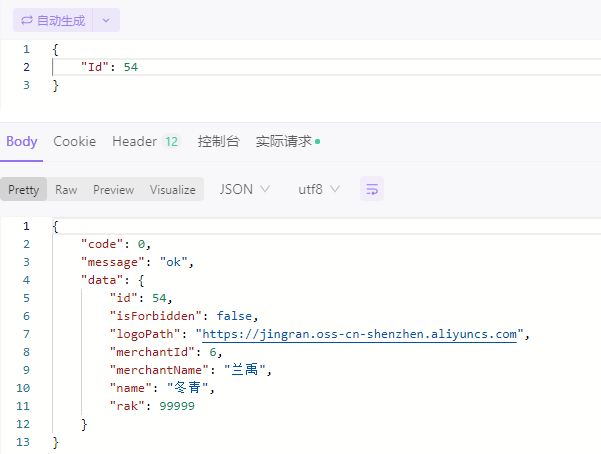The width and height of the screenshot is (601, 454).
Task: Click the 自动生成 auto-generate button
Action: 54,20
